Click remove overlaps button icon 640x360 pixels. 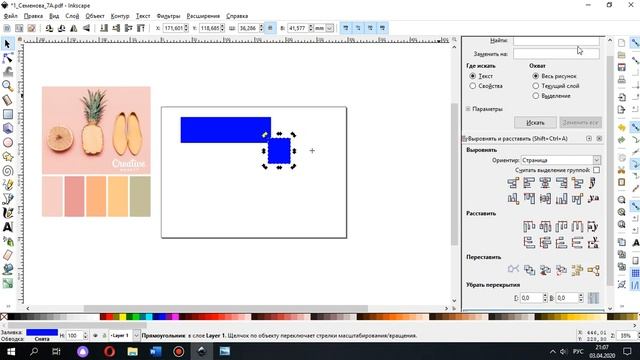pos(593,298)
